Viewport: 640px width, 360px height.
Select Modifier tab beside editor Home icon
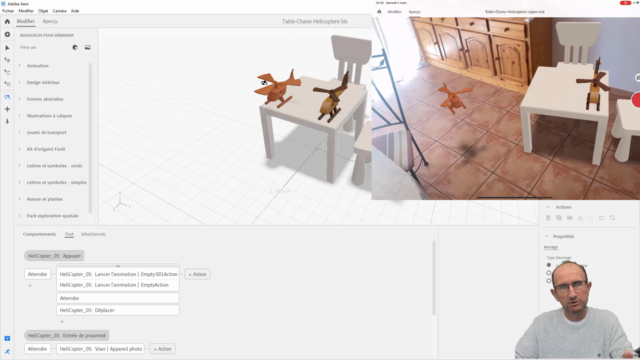pos(25,21)
